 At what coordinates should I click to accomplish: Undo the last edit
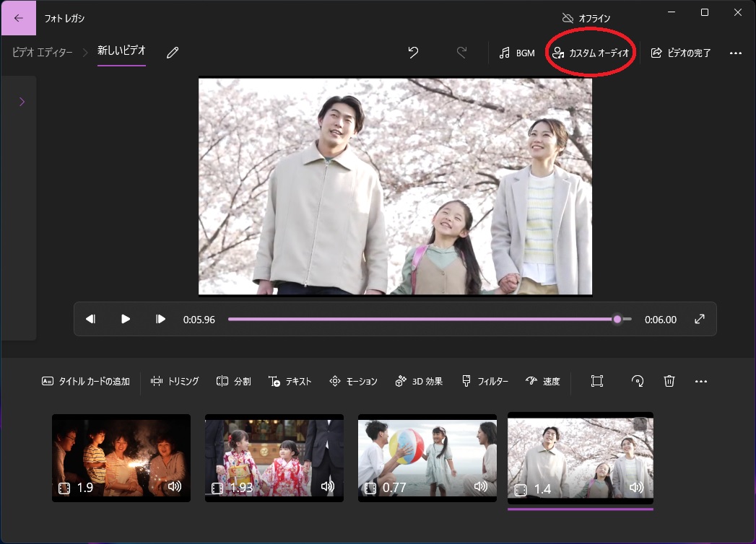(x=413, y=53)
